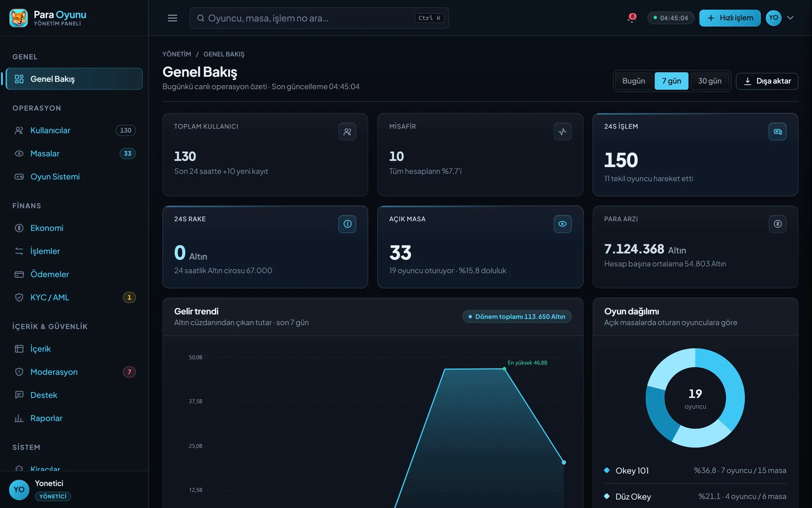Screen dimensions: 812x508
Task: Focus the Oyuncu, masa, işlem search field
Action: 319,18
